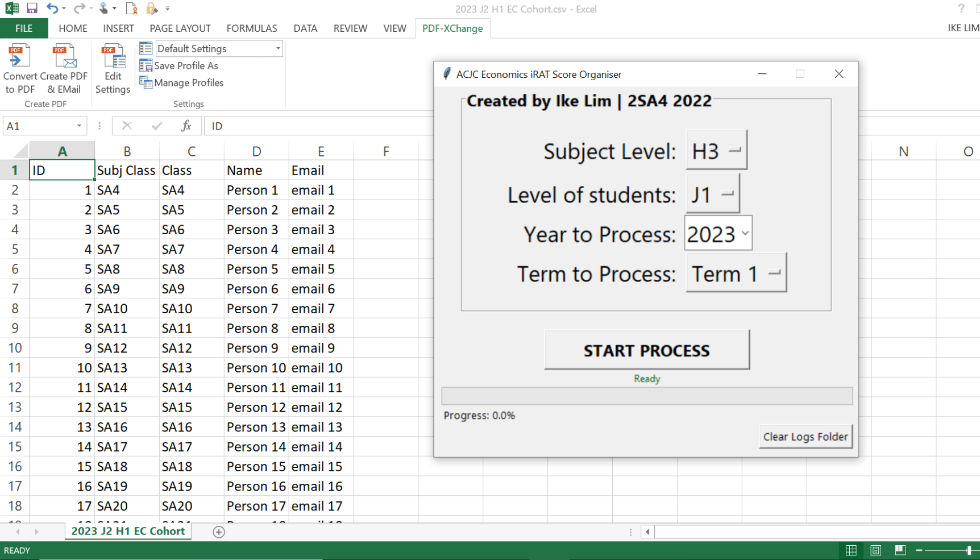Click horizontal scrollbar left arrow
980x560 pixels.
647,532
